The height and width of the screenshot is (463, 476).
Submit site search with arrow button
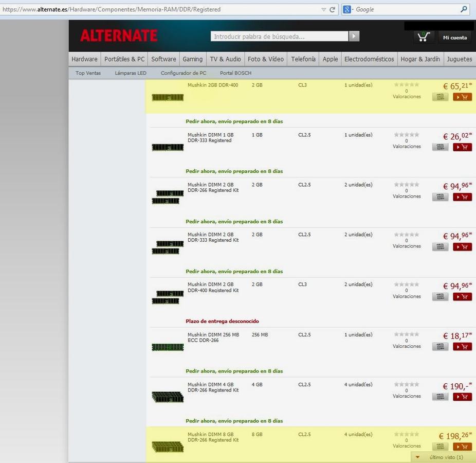tap(354, 36)
